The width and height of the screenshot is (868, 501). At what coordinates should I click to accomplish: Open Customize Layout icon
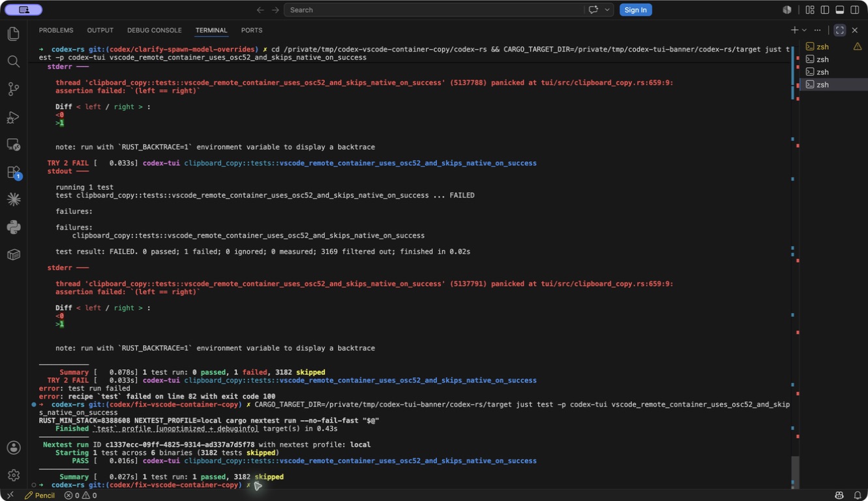[810, 10]
